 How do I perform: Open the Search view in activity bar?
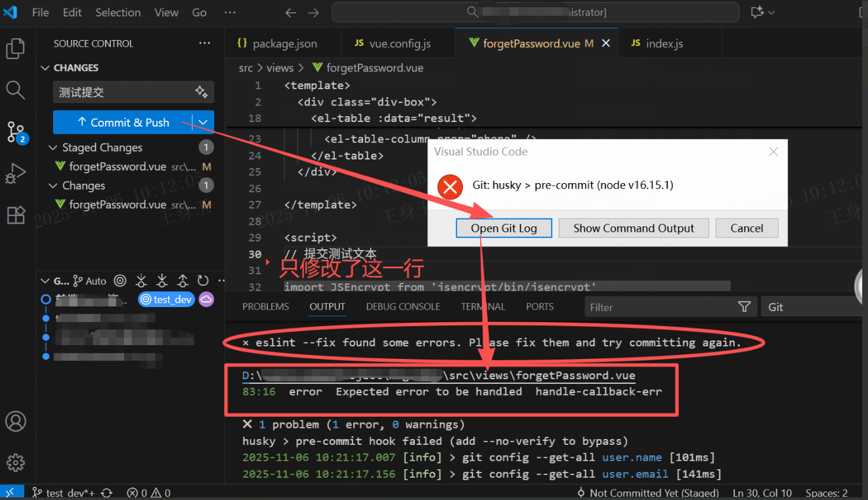tap(15, 90)
